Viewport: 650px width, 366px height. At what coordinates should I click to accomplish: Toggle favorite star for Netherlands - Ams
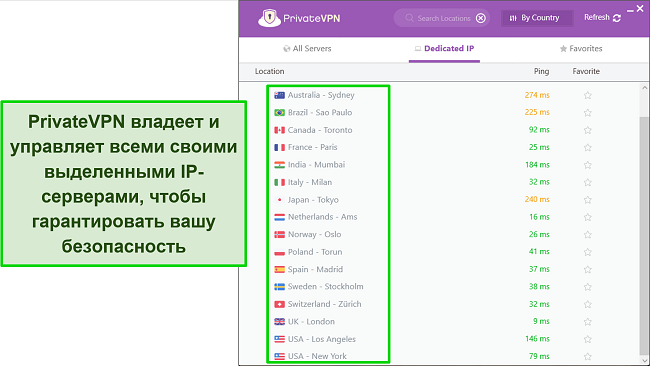587,217
